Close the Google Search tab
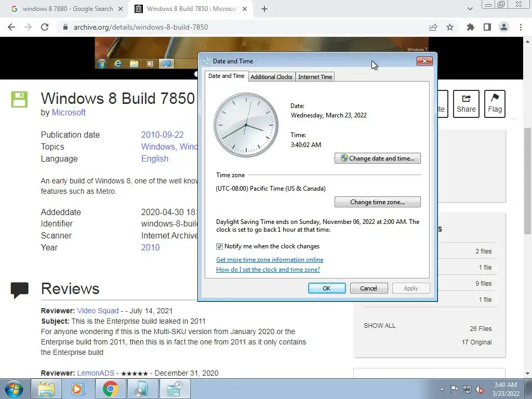 121,9
